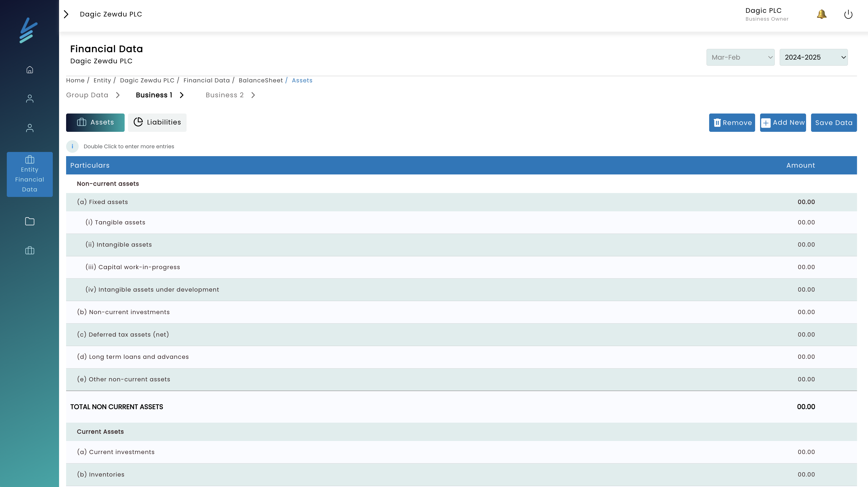868x487 pixels.
Task: Select the (iii) Capital work-in-progress row
Action: click(461, 267)
